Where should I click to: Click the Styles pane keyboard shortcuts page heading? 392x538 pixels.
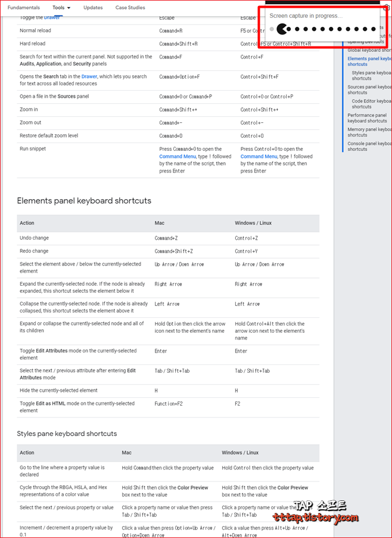(67, 434)
